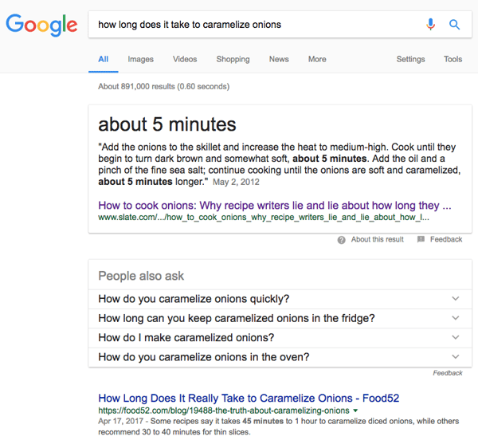The height and width of the screenshot is (448, 478).
Task: Switch to the Images tab
Action: click(140, 59)
